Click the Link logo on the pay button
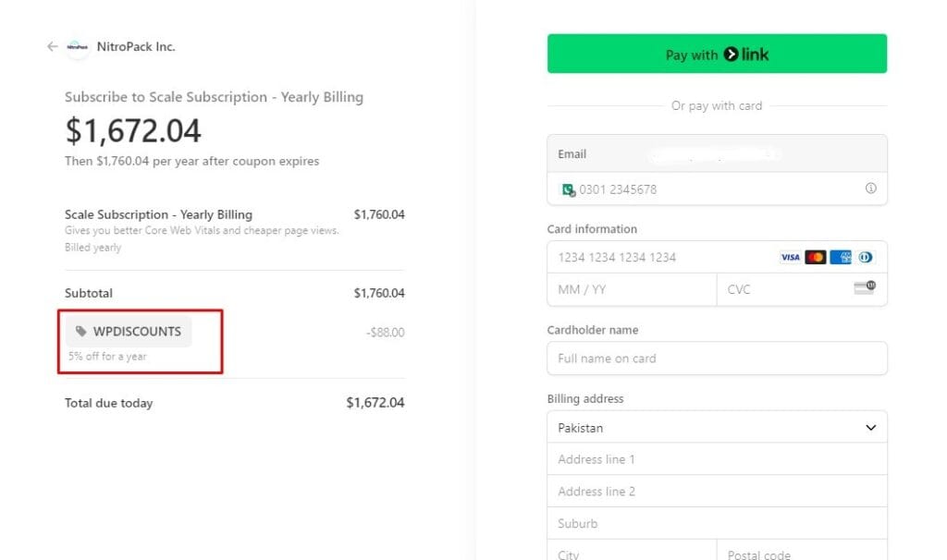Screen dimensions: 947x560 746,55
